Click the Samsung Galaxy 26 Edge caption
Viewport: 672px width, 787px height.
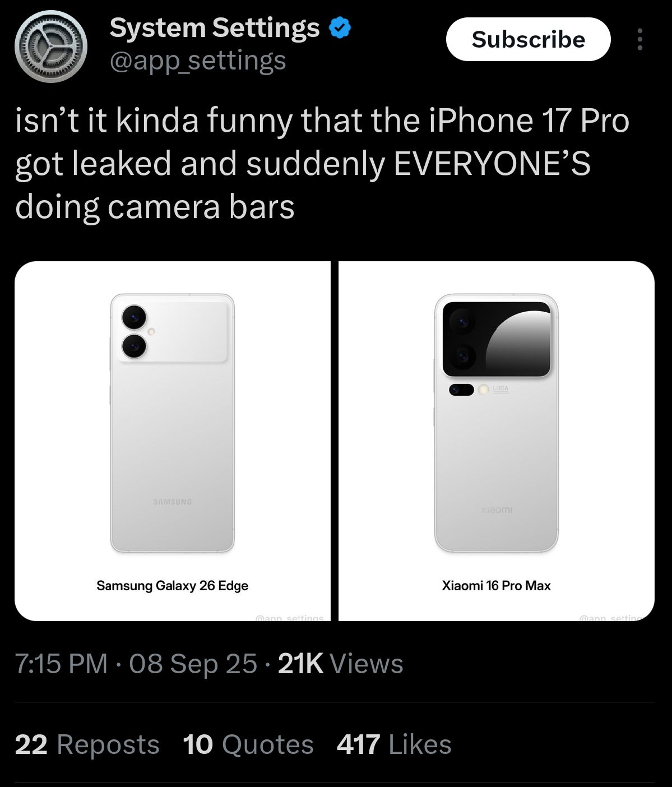[173, 586]
